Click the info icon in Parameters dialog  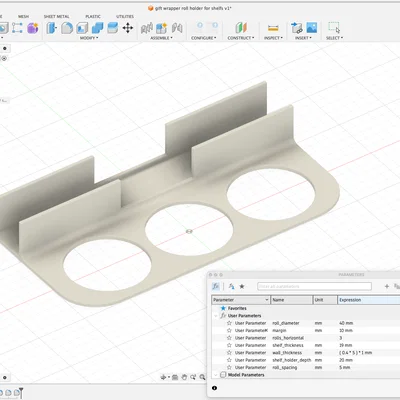click(x=214, y=388)
